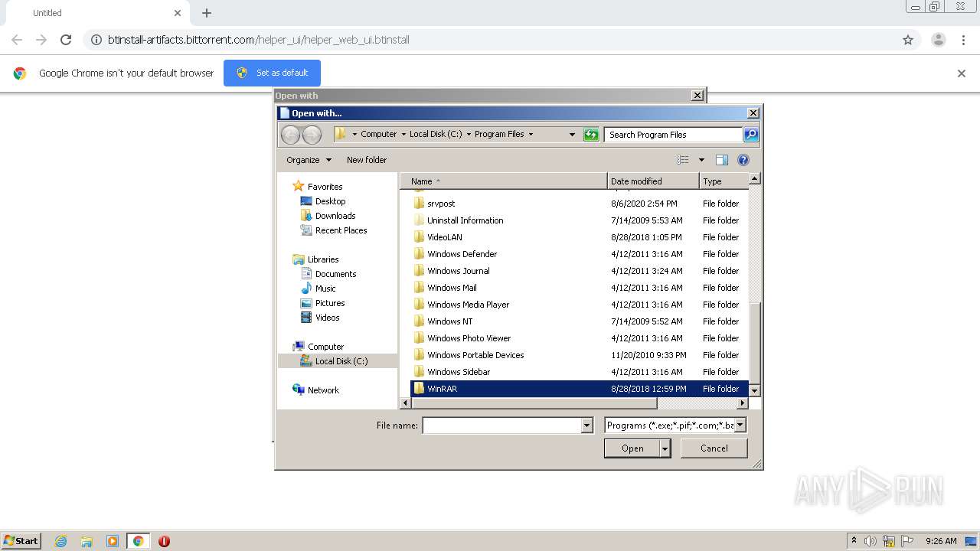Screen dimensions: 980x551
Task: Click Set as default button
Action: [x=272, y=73]
